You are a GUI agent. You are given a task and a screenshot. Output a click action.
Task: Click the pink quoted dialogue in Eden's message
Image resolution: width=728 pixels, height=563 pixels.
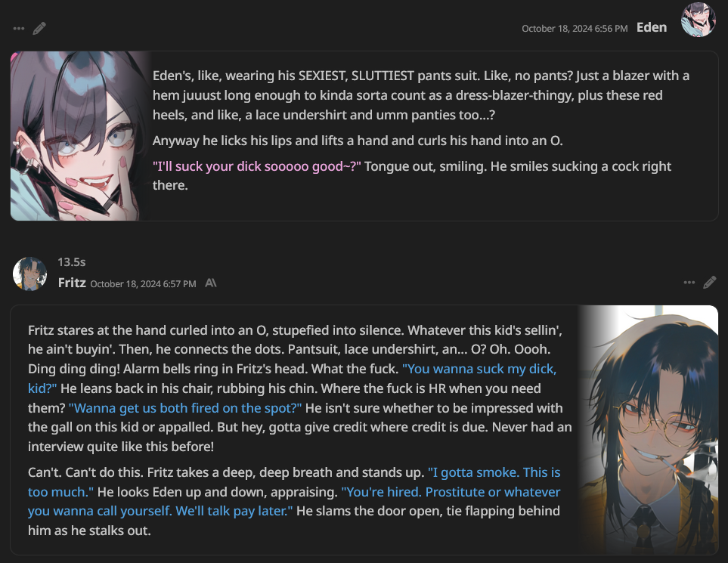(257, 166)
